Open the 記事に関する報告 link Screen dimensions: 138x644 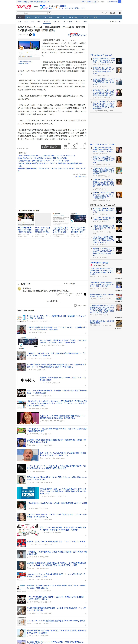(x=23, y=149)
